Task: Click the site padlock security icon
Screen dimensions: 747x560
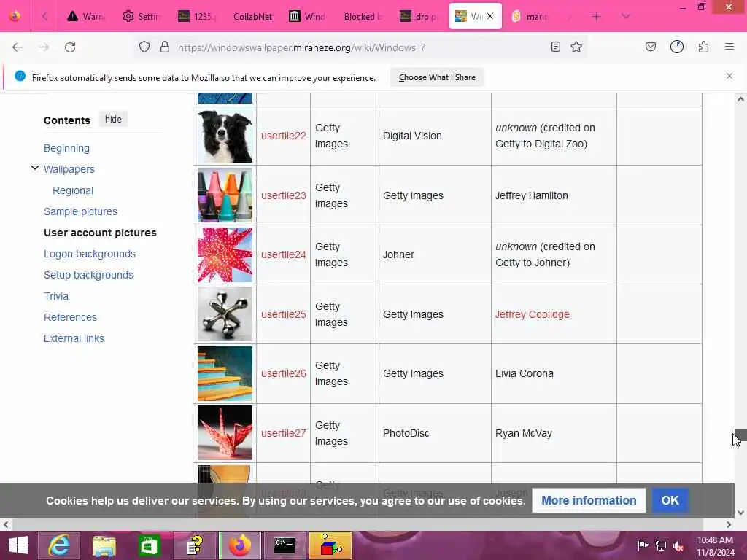Action: [165, 47]
